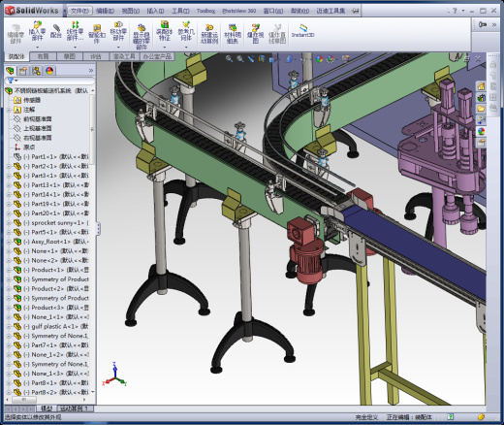Click the Bill of Materials (材料明细表) icon
504x425 pixels.
coord(233,33)
